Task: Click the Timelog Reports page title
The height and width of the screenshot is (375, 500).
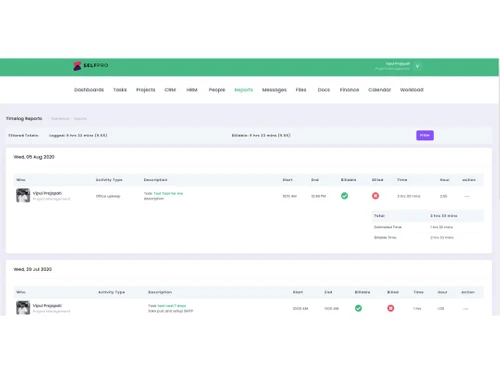Action: click(24, 119)
